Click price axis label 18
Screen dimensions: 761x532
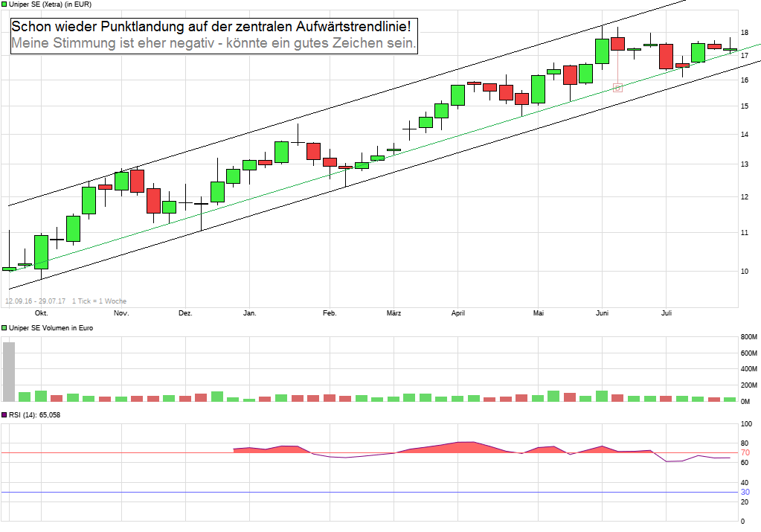745,33
